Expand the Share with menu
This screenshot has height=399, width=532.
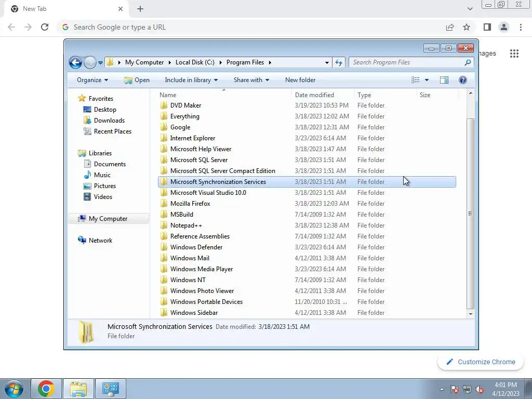(251, 80)
